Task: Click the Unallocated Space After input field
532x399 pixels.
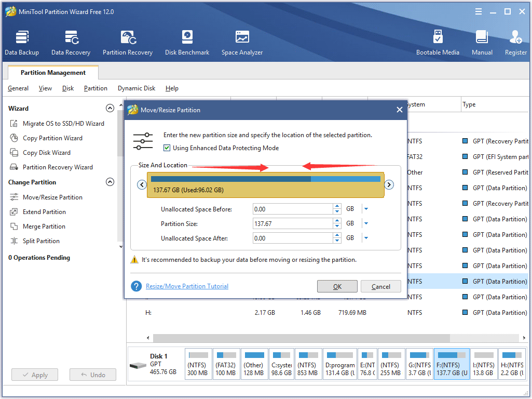Action: tap(293, 238)
